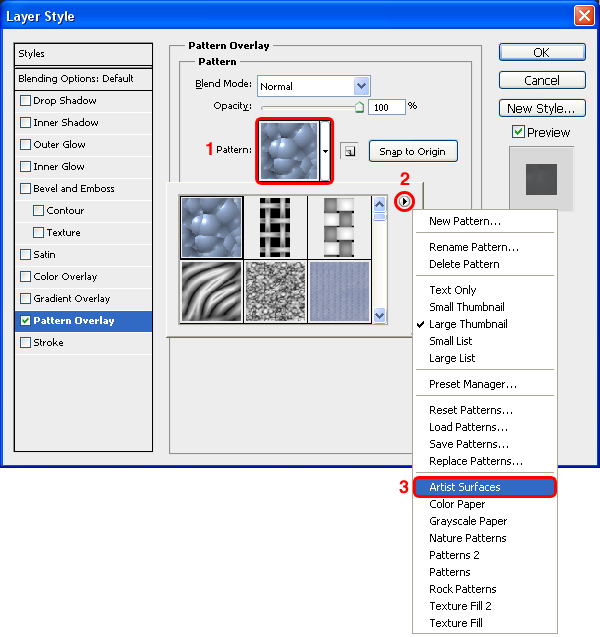
Task: Click the New Style... button
Action: click(541, 108)
